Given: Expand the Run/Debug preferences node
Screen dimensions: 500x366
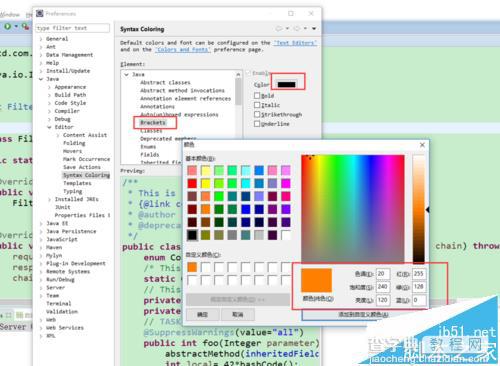Looking at the screenshot, I should pyautogui.click(x=41, y=279).
